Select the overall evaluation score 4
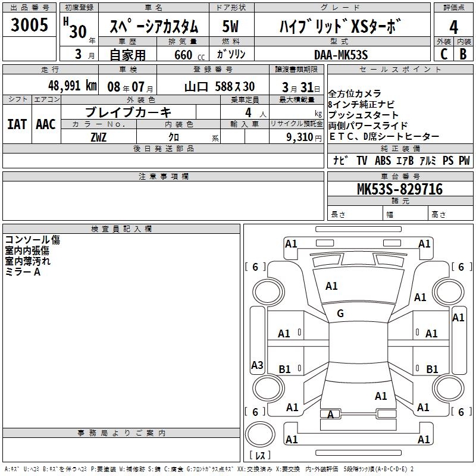476x476 pixels. [453, 27]
